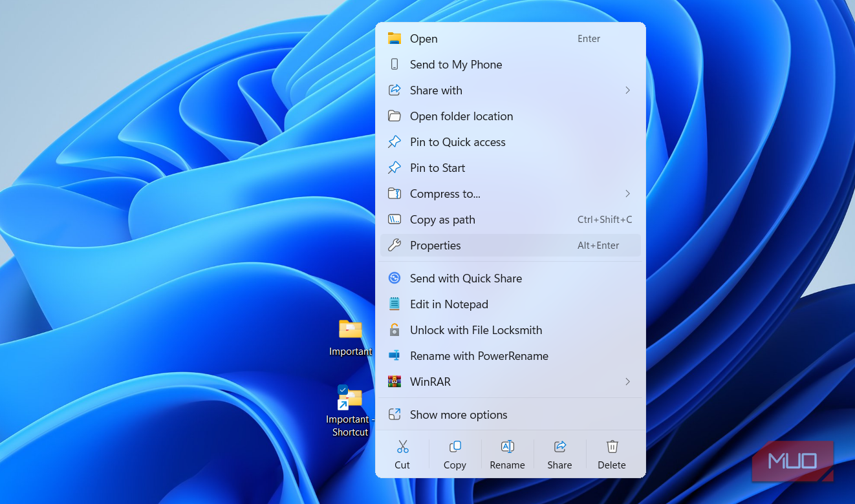Viewport: 855px width, 504px height.
Task: Click the Alt+Enter shortcut text
Action: 598,246
